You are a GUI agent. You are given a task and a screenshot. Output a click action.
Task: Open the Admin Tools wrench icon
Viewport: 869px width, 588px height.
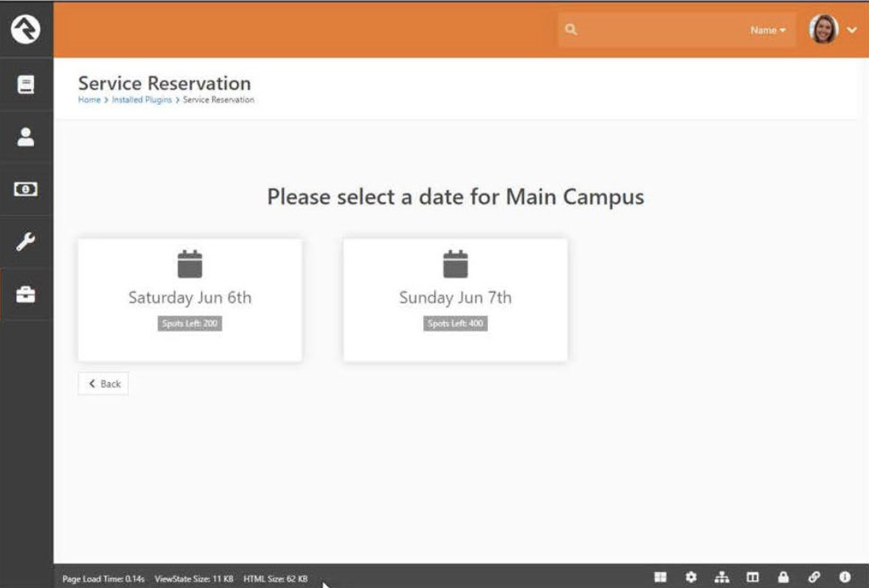26,242
